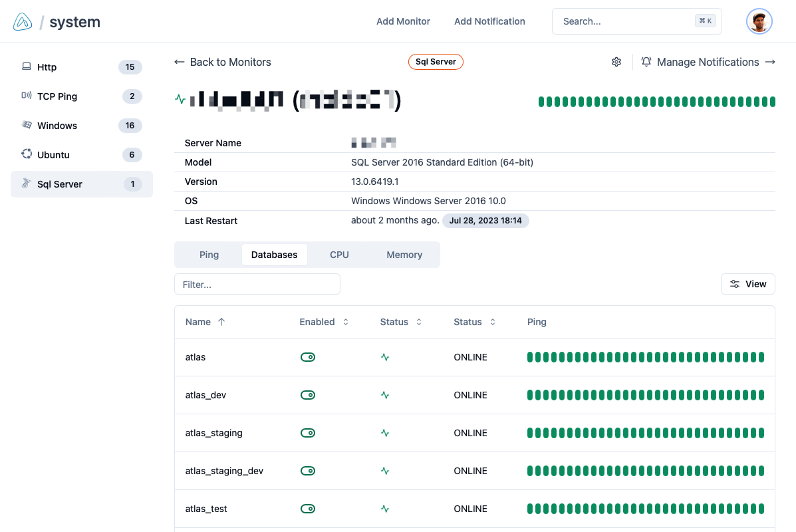The image size is (796, 532).
Task: Turn off the atlas_staging enabled toggle
Action: tap(308, 432)
